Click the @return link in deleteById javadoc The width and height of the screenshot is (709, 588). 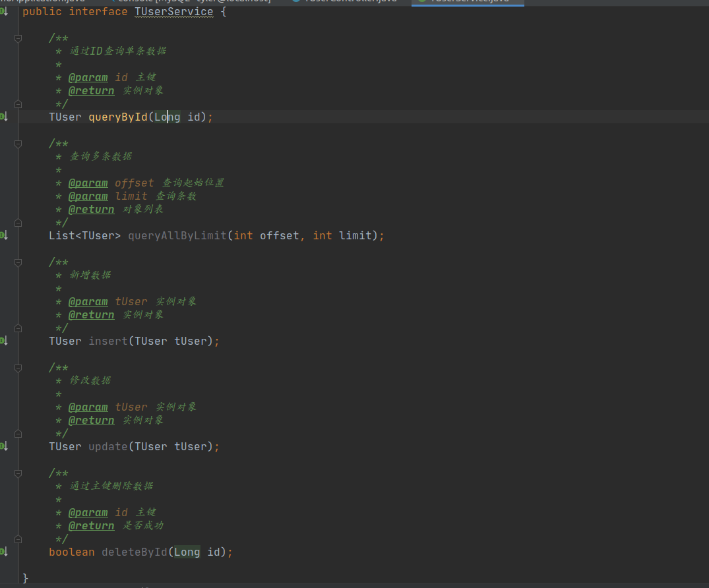[x=91, y=525]
